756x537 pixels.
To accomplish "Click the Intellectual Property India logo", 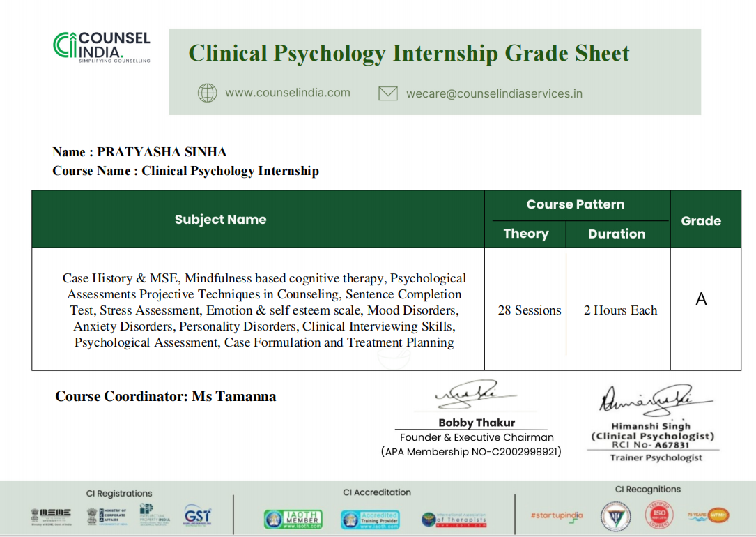I will pos(154,515).
